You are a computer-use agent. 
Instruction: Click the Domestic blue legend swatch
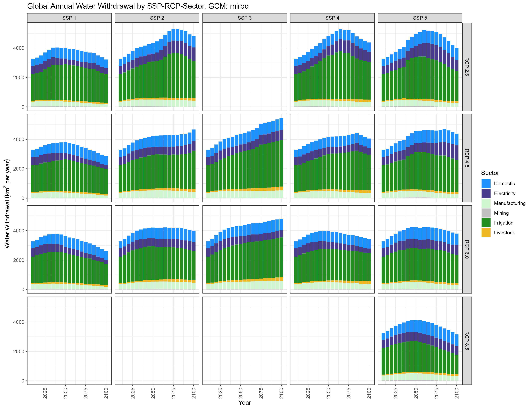pos(486,184)
